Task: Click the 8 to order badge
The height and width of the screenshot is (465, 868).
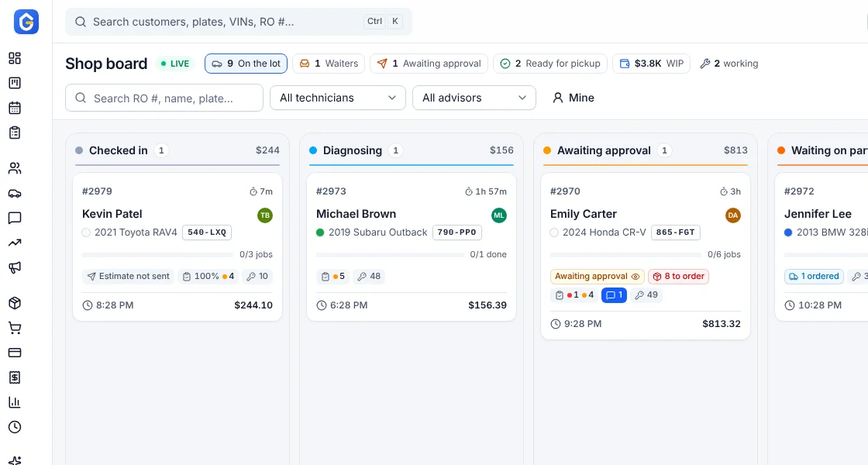Action: [x=679, y=276]
